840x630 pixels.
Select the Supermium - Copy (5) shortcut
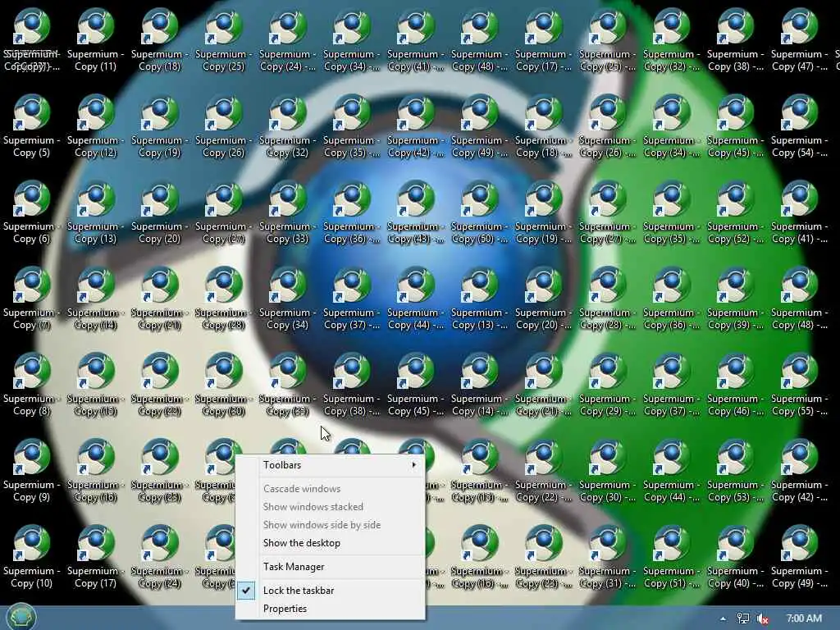[x=32, y=126]
